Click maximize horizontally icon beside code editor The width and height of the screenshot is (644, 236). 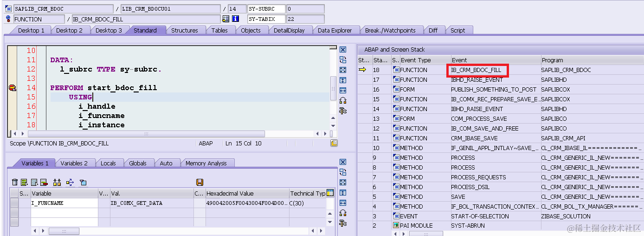(x=343, y=90)
